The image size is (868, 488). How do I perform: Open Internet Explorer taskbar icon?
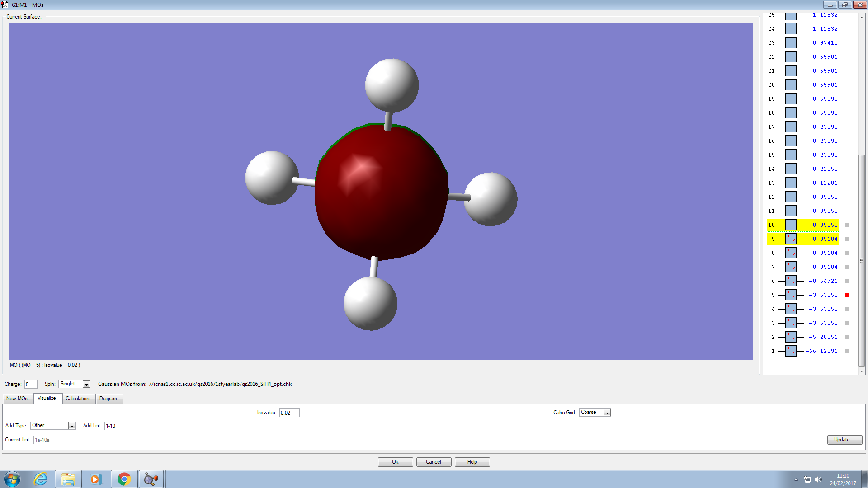41,479
